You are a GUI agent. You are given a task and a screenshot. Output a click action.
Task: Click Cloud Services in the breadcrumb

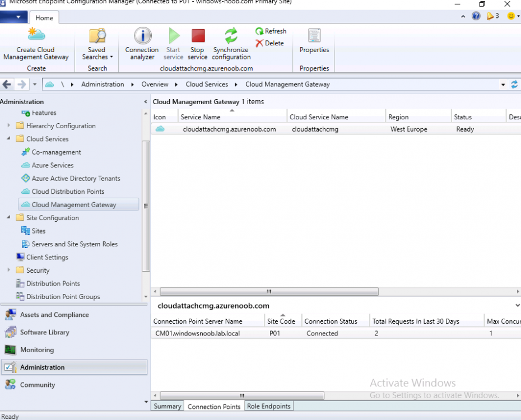207,85
